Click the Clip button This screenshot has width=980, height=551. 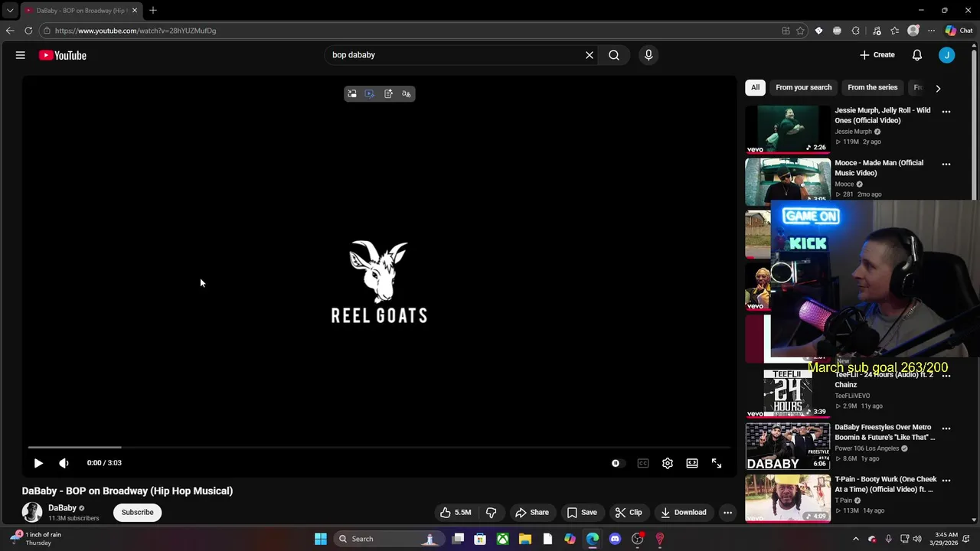pyautogui.click(x=629, y=513)
